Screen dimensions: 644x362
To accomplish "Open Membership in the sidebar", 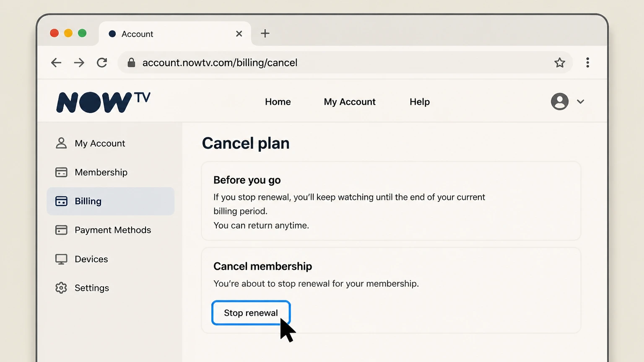I will [111, 172].
